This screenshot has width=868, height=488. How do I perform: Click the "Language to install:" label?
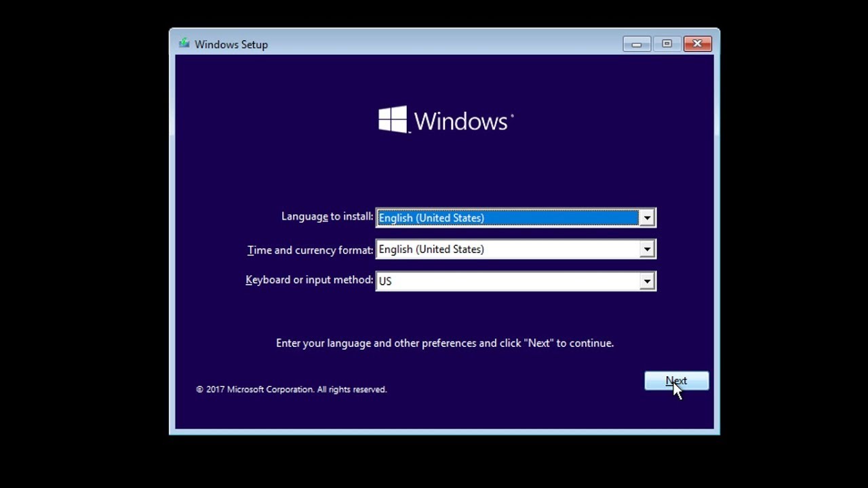[327, 216]
